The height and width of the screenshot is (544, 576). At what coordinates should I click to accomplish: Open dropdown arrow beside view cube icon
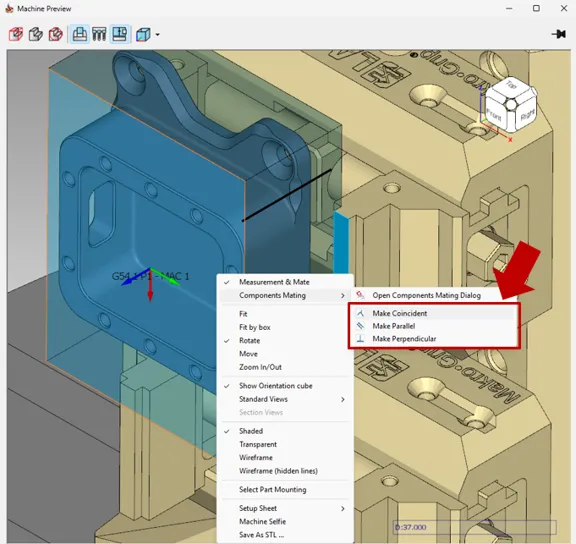pos(158,35)
